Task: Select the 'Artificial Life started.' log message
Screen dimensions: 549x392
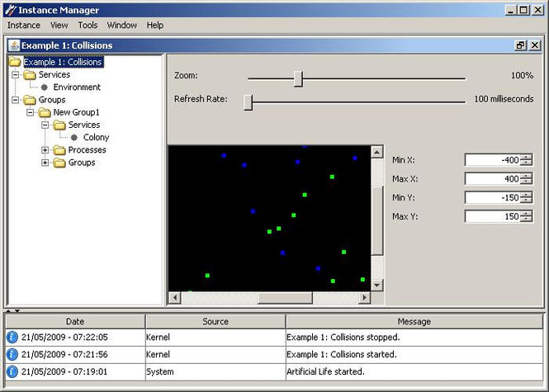Action: click(x=325, y=371)
